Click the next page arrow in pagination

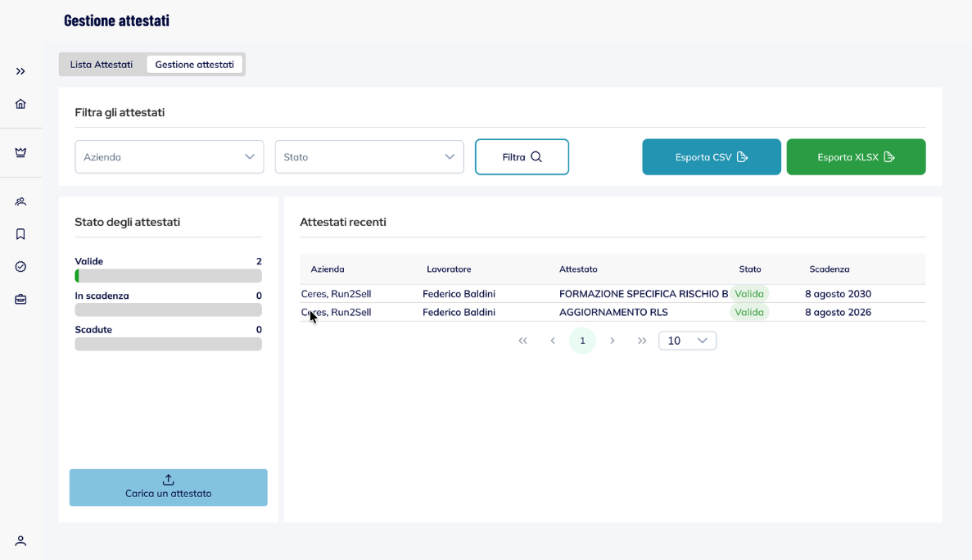613,340
